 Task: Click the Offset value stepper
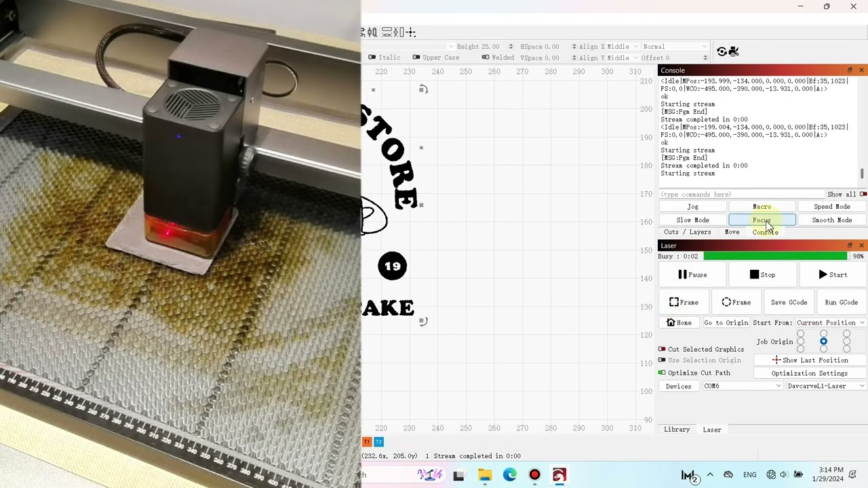pyautogui.click(x=705, y=58)
